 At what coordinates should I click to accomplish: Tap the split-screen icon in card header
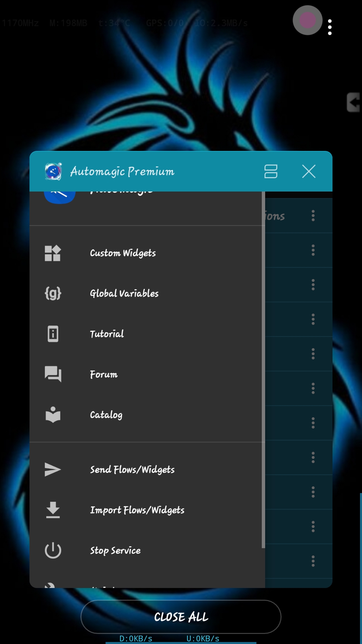coord(270,171)
